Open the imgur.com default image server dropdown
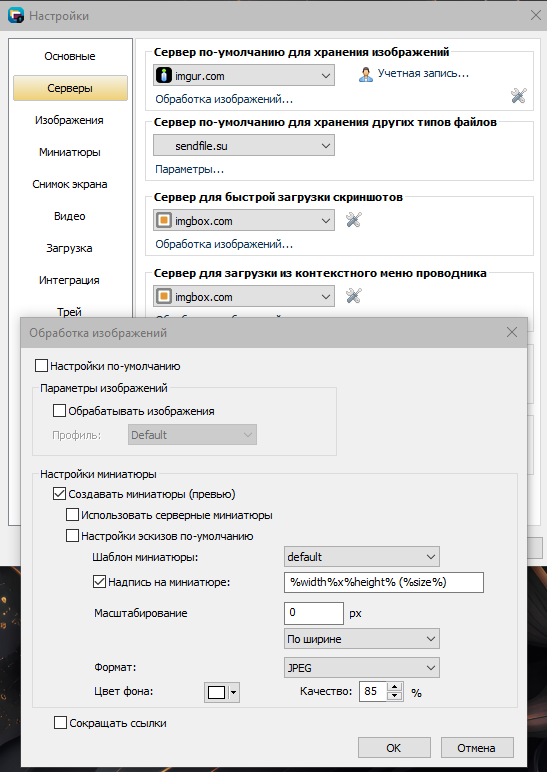Viewport: 547px width, 772px height. [x=244, y=75]
